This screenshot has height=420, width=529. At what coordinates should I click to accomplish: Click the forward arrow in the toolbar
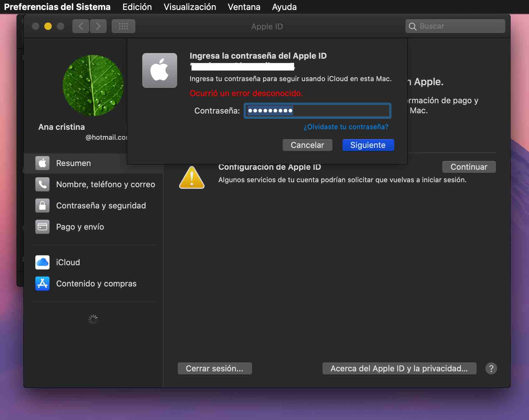98,26
